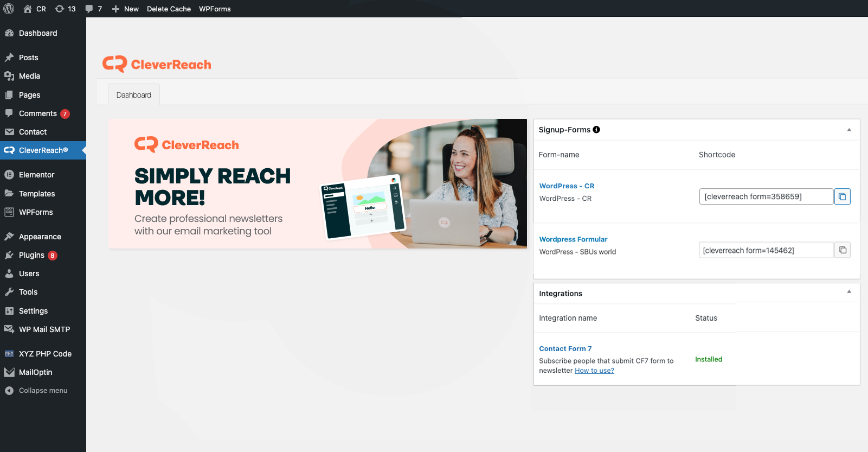This screenshot has width=868, height=452.
Task: Click the Collapse menu arrow icon
Action: click(9, 391)
